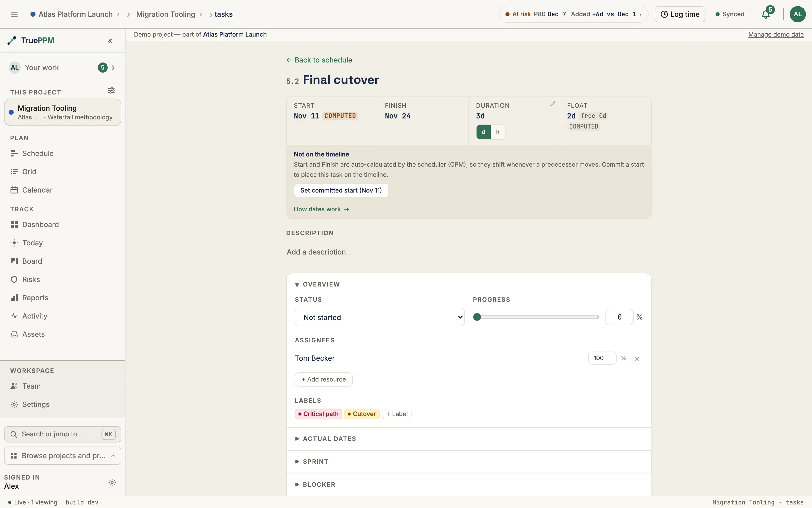812x508 pixels.
Task: Open the Reports page
Action: tap(63, 298)
